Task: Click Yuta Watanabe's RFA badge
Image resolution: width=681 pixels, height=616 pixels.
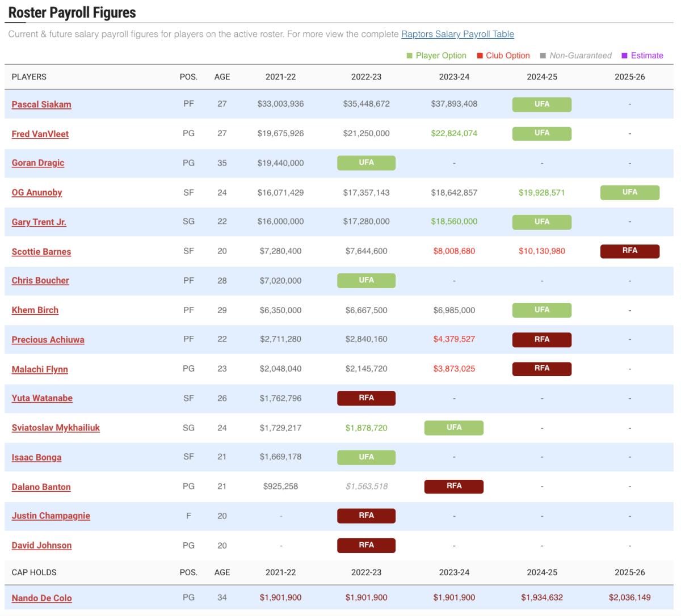Action: click(x=366, y=398)
